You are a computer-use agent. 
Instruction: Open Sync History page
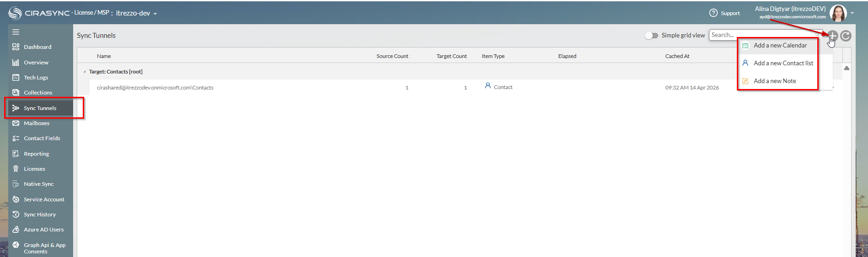click(40, 215)
